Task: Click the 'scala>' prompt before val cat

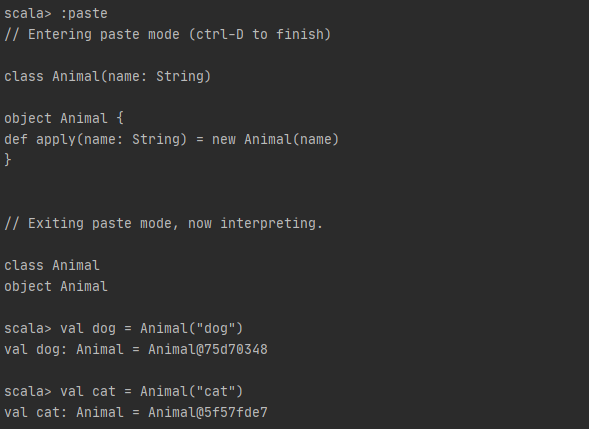Action: (x=28, y=392)
